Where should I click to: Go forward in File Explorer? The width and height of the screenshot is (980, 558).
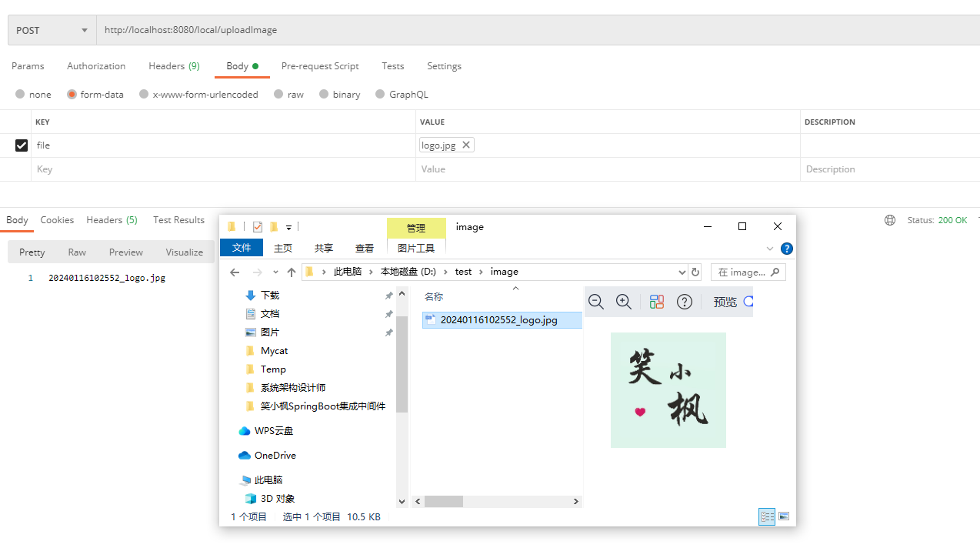tap(258, 272)
